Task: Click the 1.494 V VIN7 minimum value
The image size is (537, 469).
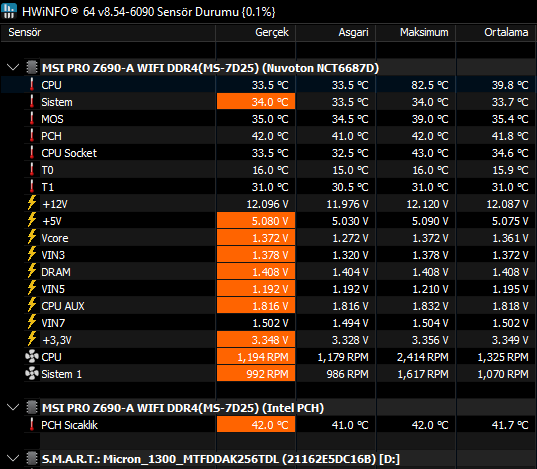Action: point(350,323)
